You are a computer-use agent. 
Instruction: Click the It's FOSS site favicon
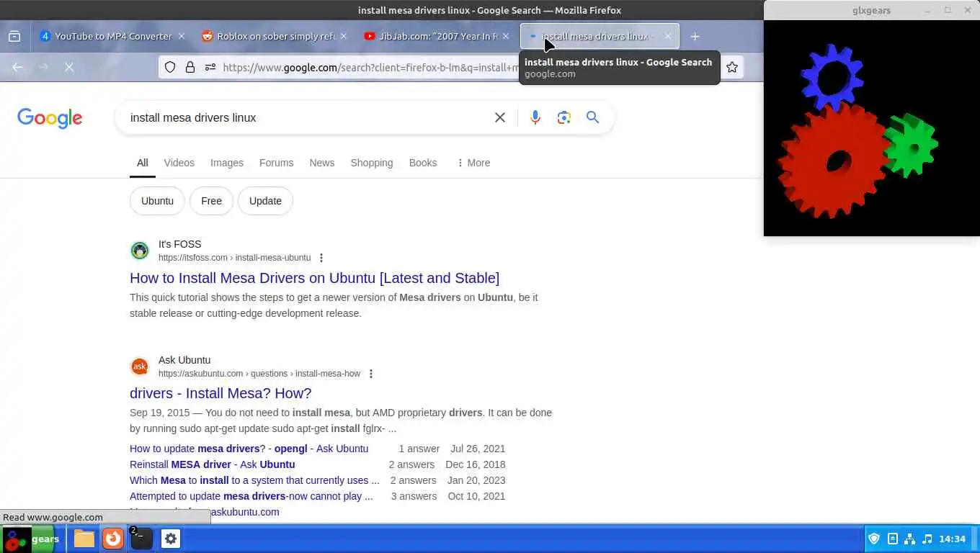(139, 251)
